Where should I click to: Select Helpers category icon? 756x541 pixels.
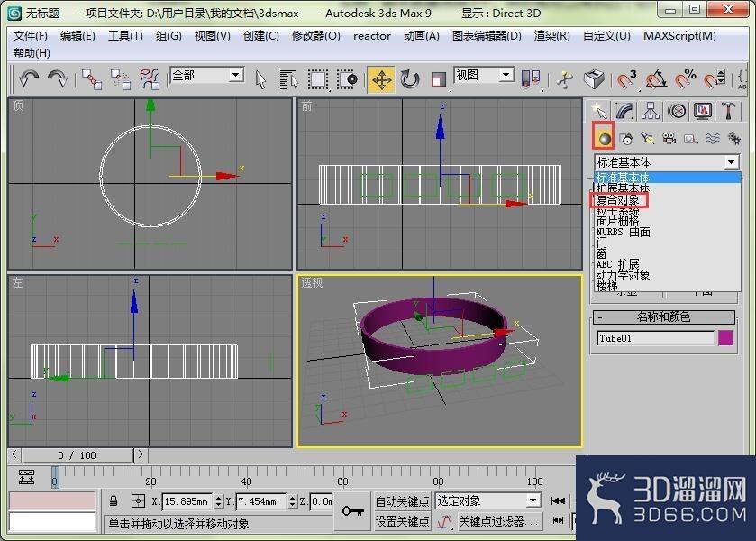[691, 139]
